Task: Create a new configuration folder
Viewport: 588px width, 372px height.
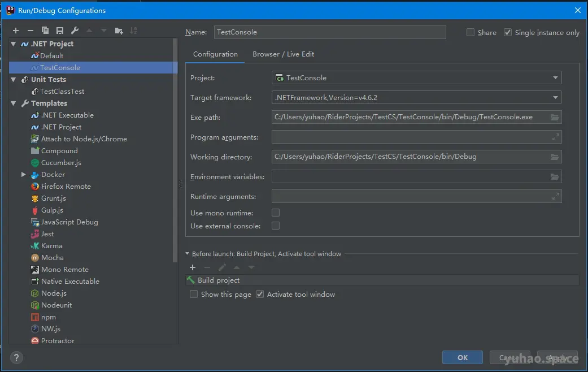Action: coord(118,30)
